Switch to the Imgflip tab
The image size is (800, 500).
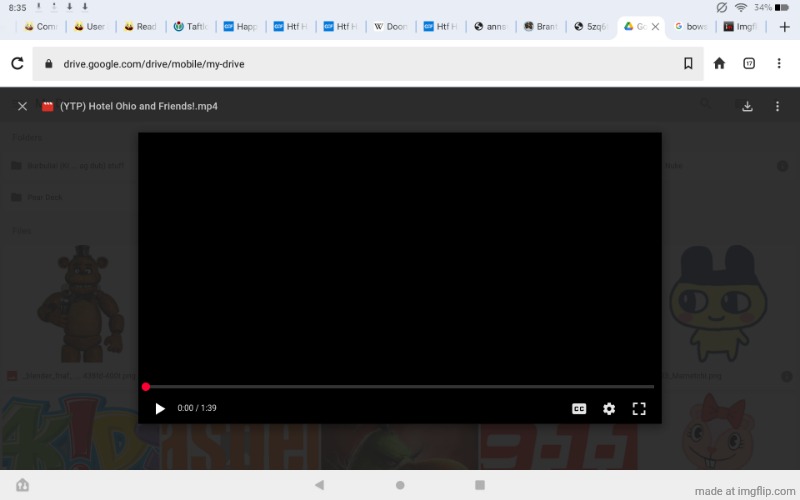point(741,27)
